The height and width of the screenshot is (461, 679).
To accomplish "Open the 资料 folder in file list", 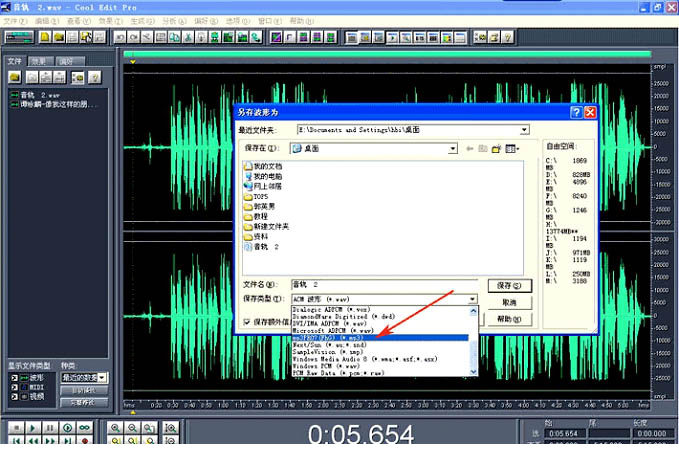I will tap(256, 237).
